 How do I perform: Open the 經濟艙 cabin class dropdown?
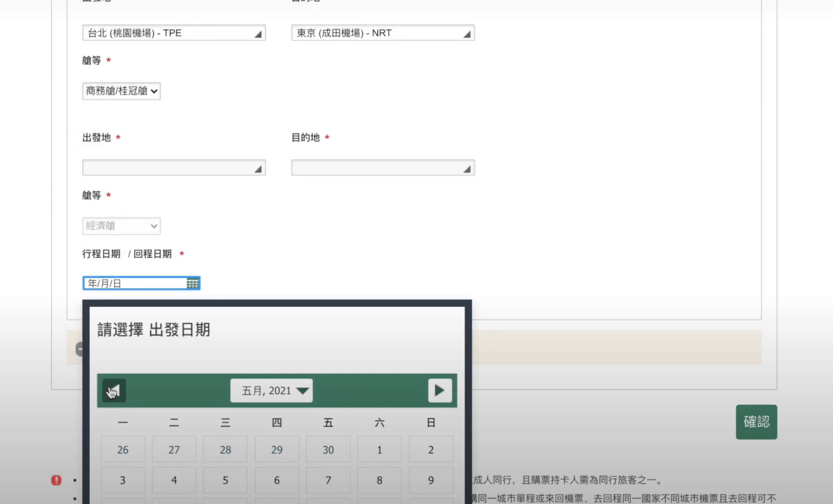tap(121, 226)
